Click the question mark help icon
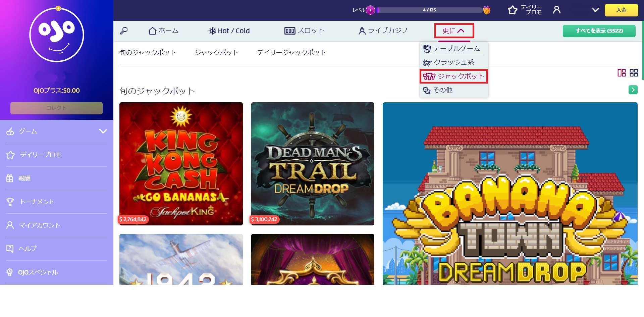 (10, 249)
